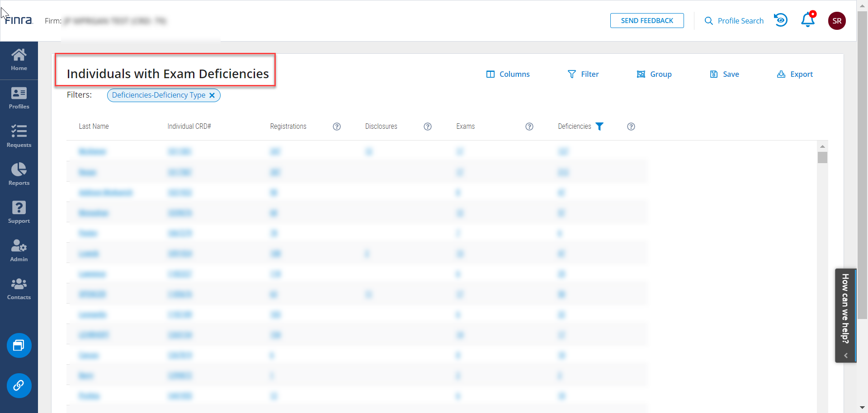868x413 pixels.
Task: Click the blue link icon button
Action: [19, 385]
